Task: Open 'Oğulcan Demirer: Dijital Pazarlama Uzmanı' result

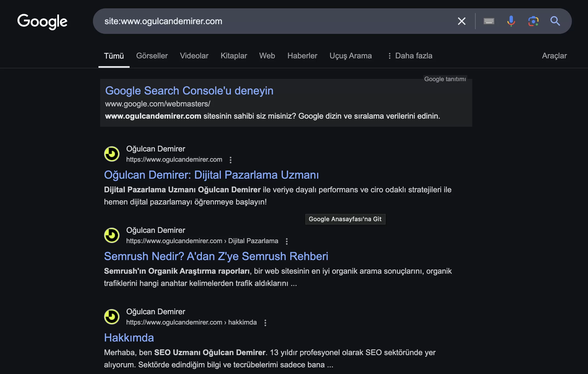Action: click(211, 175)
